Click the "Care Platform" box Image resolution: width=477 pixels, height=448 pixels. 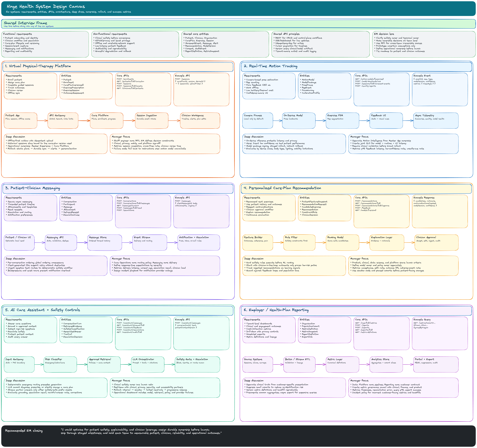(107, 121)
